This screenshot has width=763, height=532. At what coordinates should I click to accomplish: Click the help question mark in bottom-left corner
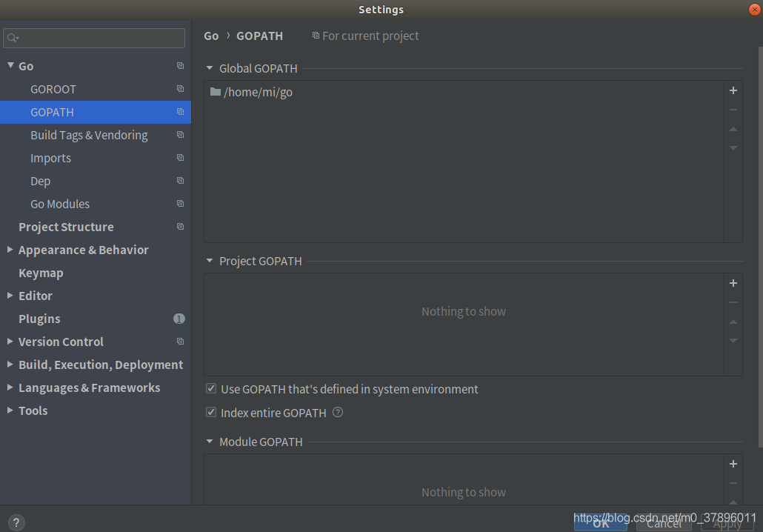16,522
